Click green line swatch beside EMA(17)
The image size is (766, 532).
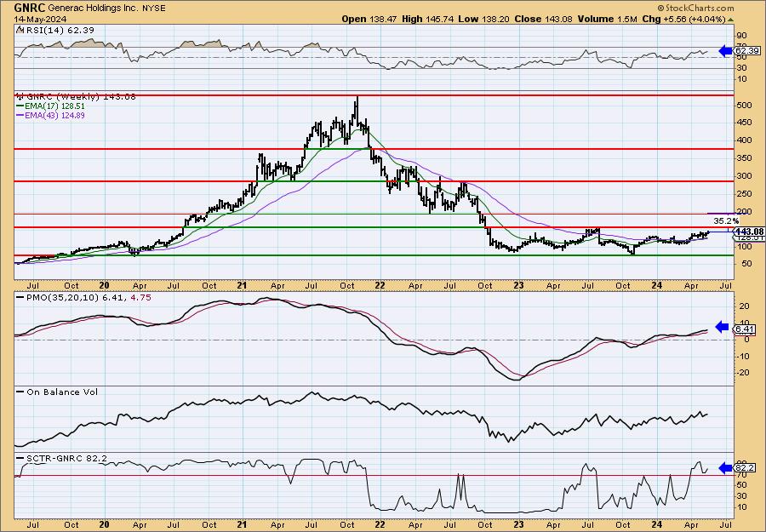pyautogui.click(x=20, y=106)
